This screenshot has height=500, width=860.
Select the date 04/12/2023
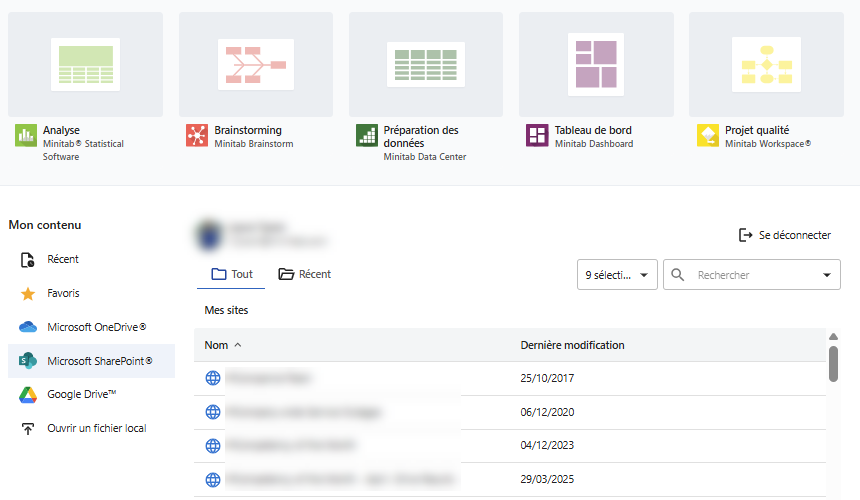click(547, 445)
